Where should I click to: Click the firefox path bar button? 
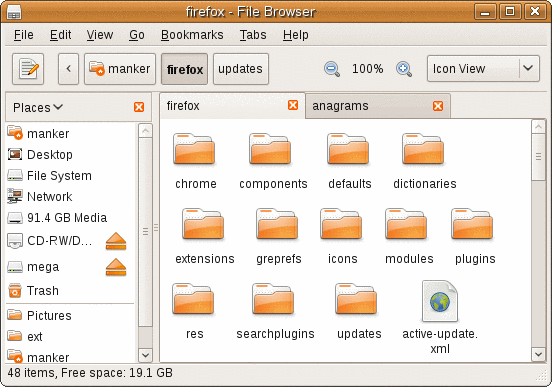(184, 69)
